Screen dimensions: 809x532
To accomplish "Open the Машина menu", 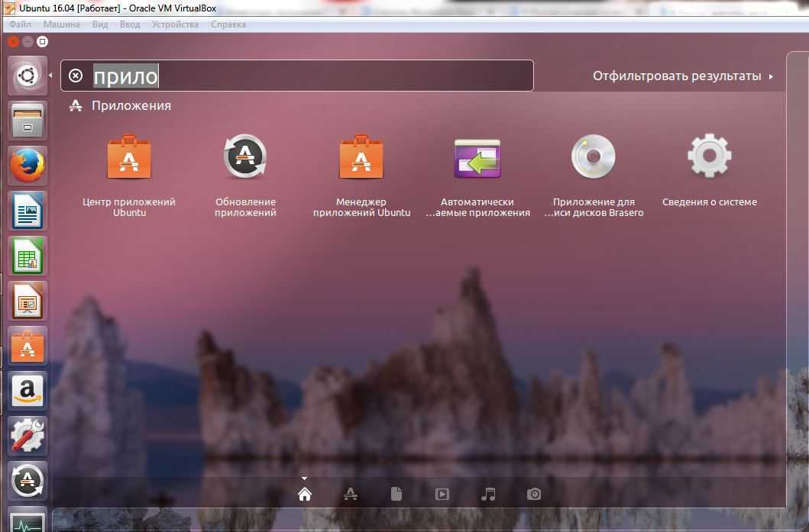I will pyautogui.click(x=61, y=24).
